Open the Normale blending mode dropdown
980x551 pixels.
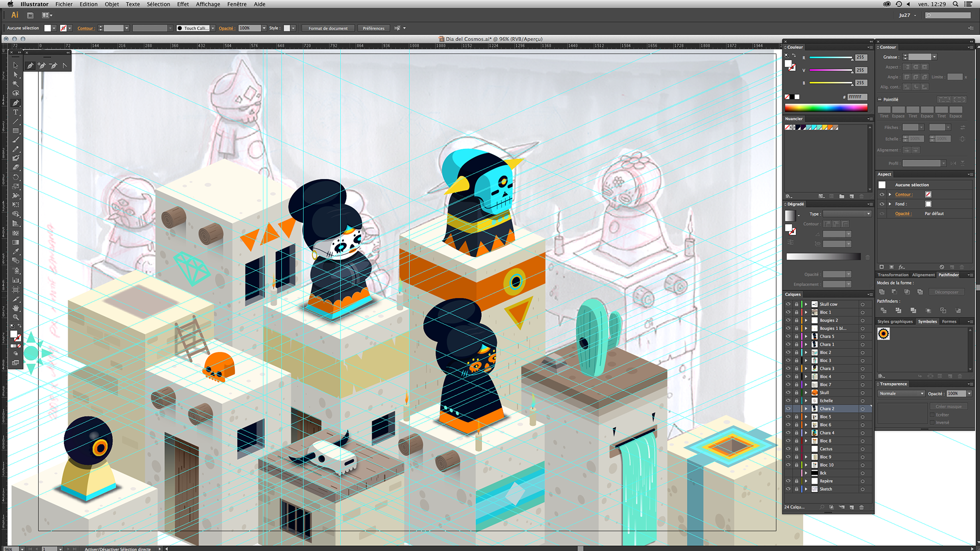901,393
